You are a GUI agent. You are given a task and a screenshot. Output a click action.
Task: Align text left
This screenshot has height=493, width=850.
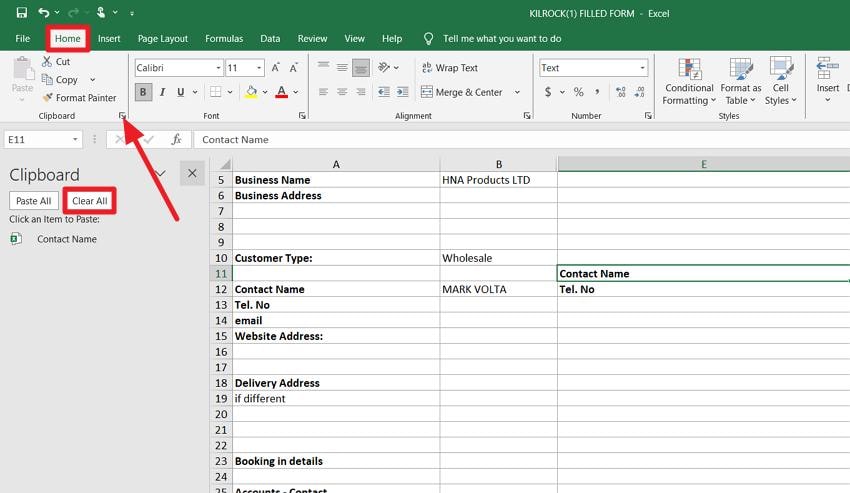(324, 92)
